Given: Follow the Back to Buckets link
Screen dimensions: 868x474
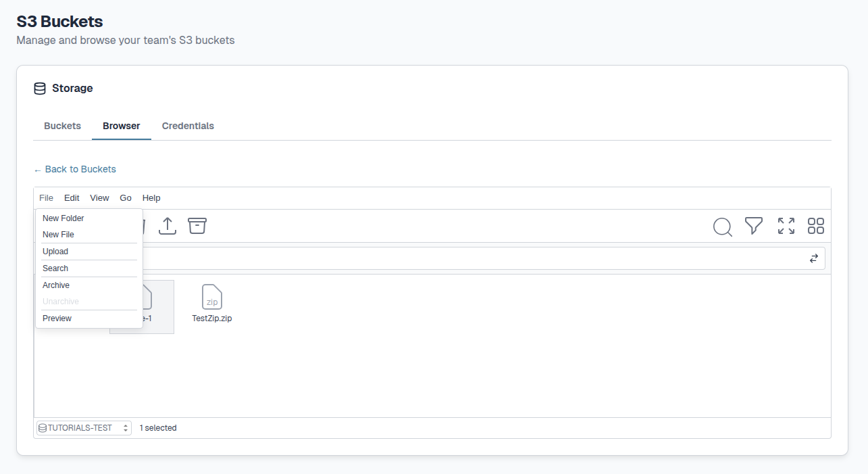Looking at the screenshot, I should point(75,169).
